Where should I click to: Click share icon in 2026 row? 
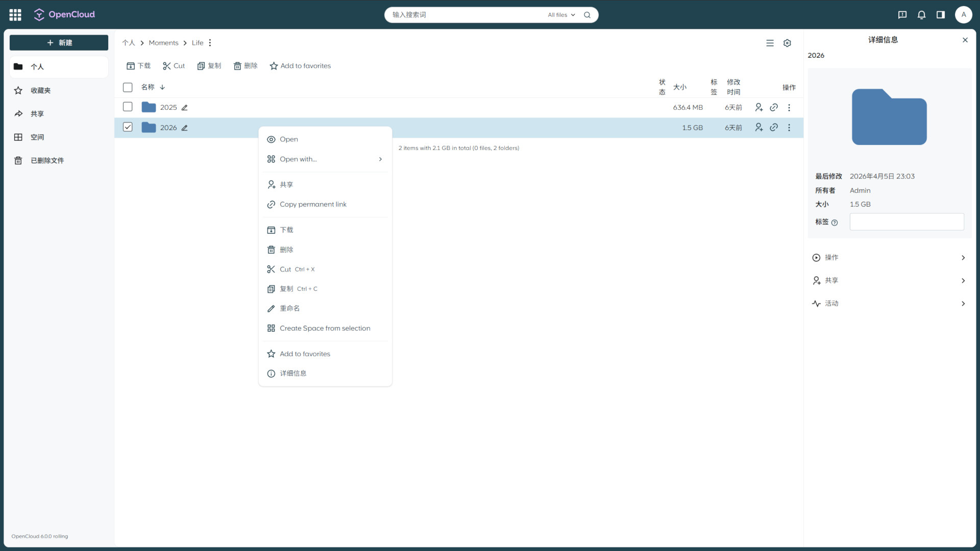[x=759, y=128]
